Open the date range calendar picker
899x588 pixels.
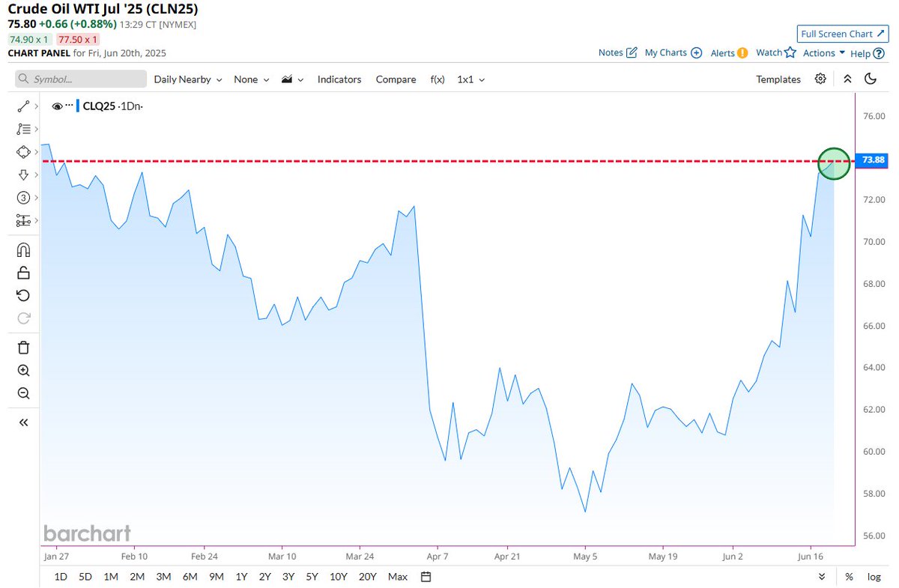pyautogui.click(x=426, y=576)
